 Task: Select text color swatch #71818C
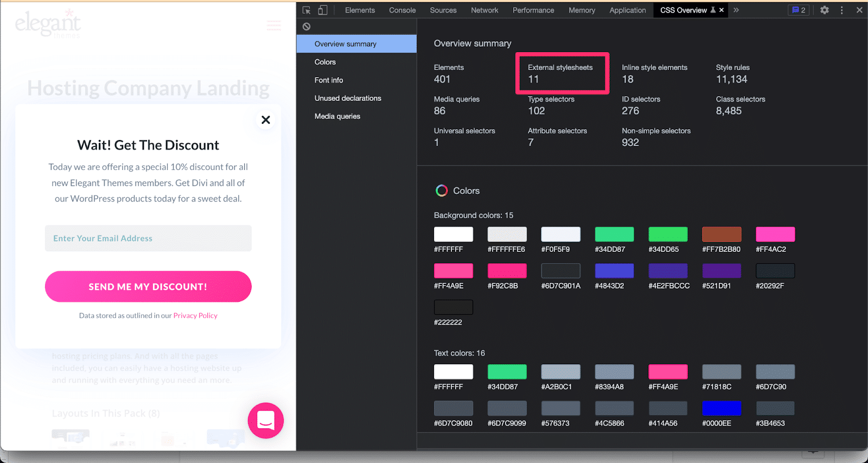coord(722,372)
